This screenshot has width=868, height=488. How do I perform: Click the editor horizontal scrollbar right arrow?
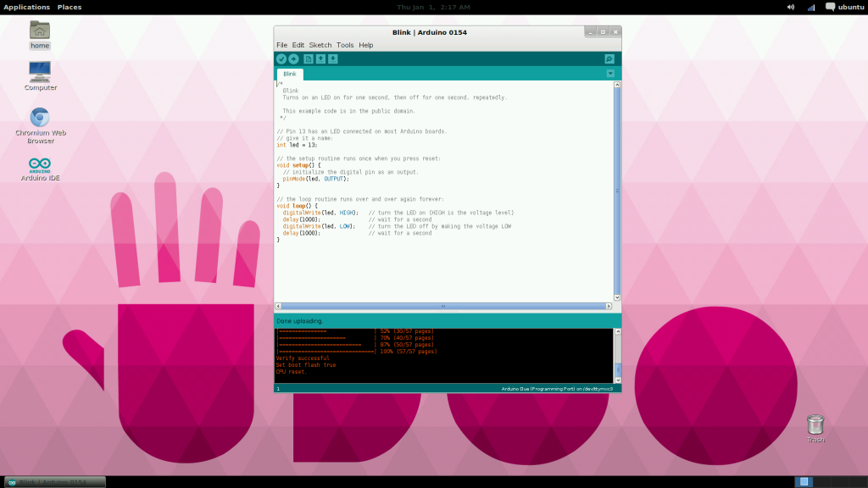(x=609, y=306)
